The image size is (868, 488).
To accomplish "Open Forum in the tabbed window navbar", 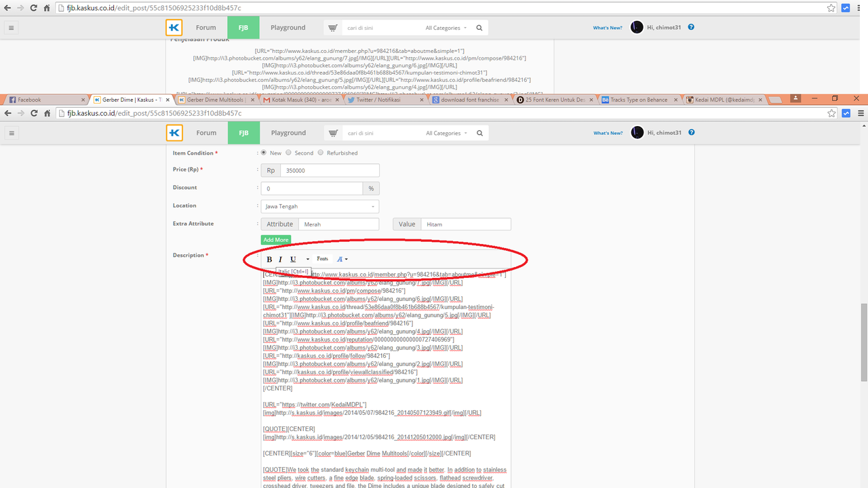I will pos(206,133).
